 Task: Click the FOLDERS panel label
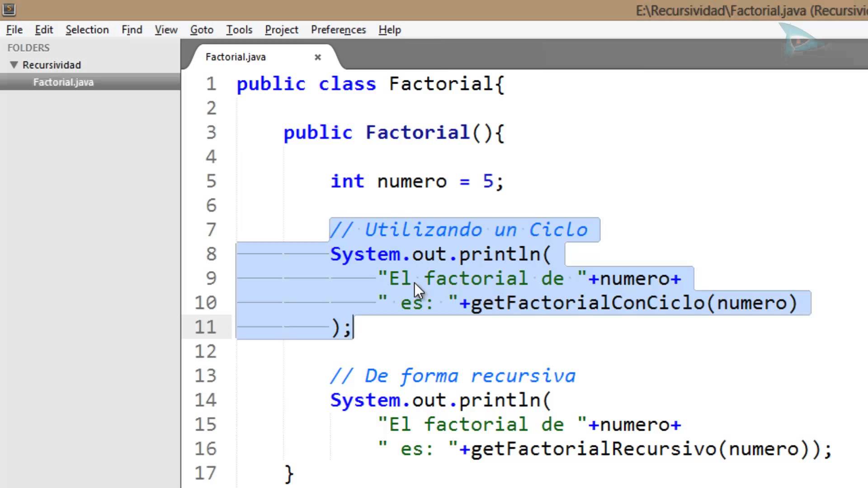28,47
